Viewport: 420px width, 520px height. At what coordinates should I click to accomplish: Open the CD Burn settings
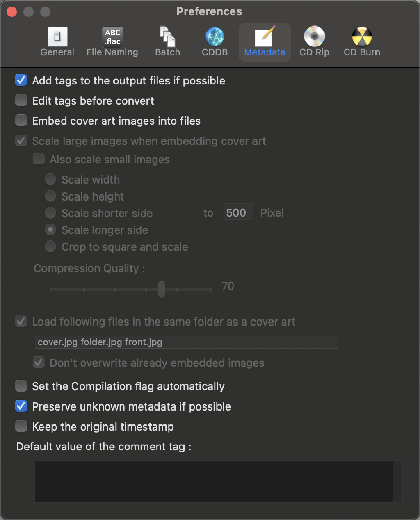361,41
